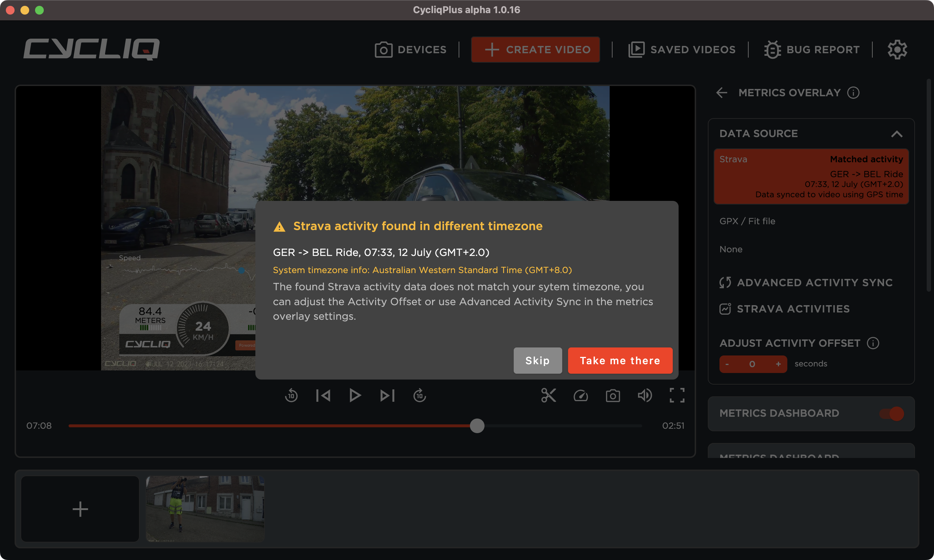Rewind 10 seconds
Image resolution: width=934 pixels, height=560 pixels.
(x=291, y=396)
